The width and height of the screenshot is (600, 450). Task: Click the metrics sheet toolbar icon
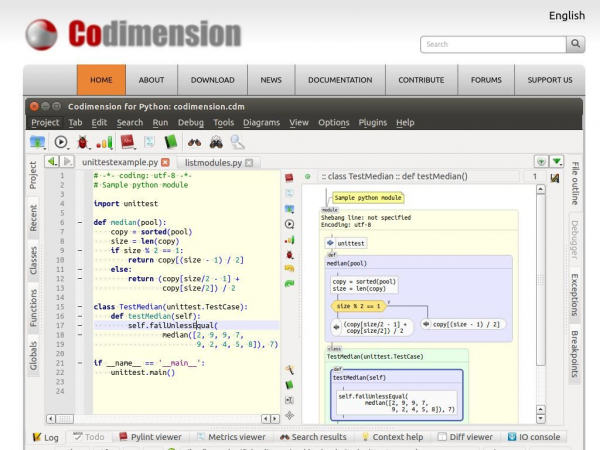[149, 142]
